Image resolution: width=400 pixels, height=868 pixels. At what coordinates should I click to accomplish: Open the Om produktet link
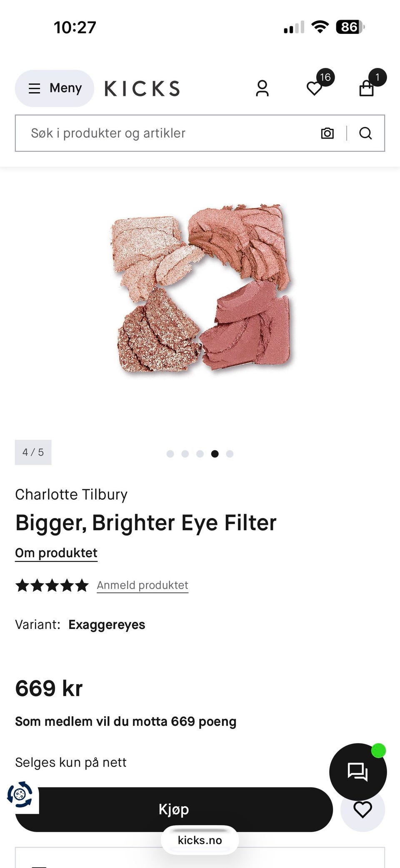pyautogui.click(x=56, y=553)
